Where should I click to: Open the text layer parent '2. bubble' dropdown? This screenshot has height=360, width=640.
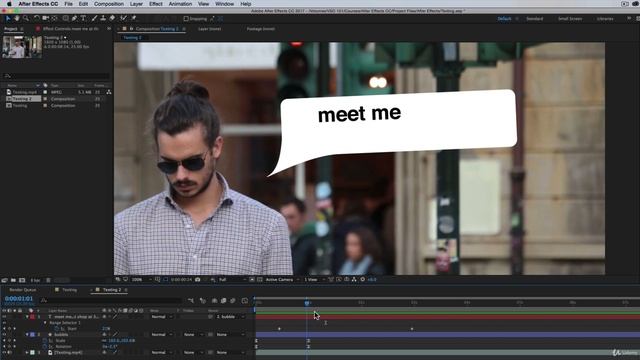(230, 317)
